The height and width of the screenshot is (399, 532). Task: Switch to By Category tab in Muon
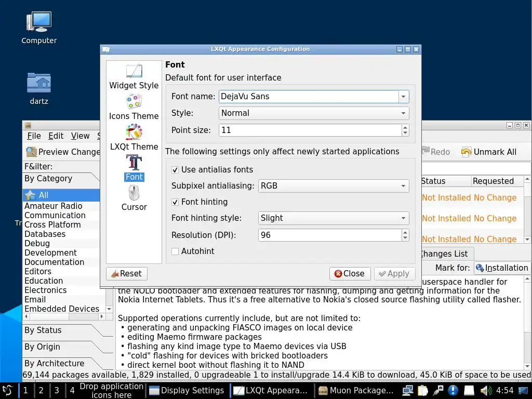[x=48, y=179]
